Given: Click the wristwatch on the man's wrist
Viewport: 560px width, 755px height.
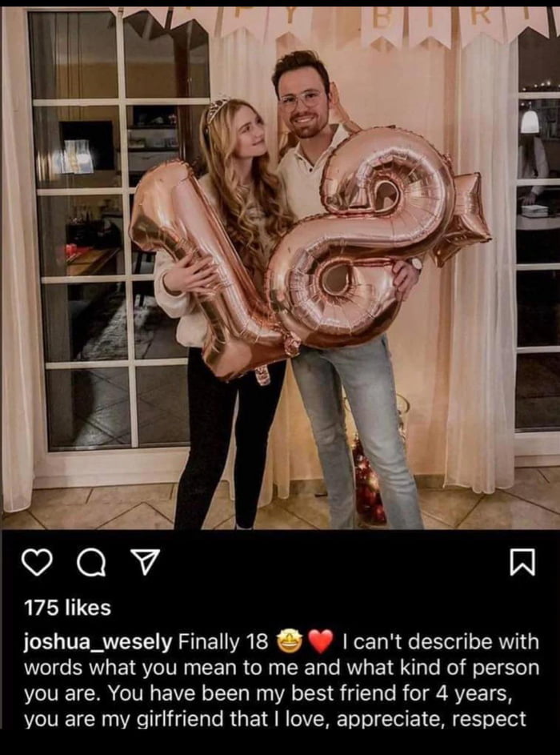Looking at the screenshot, I should 417,264.
